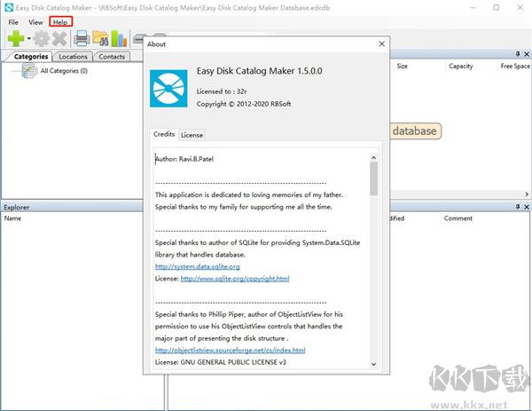Viewport: 532px width, 411px height.
Task: Click the gray gear properties icon
Action: pyautogui.click(x=42, y=38)
